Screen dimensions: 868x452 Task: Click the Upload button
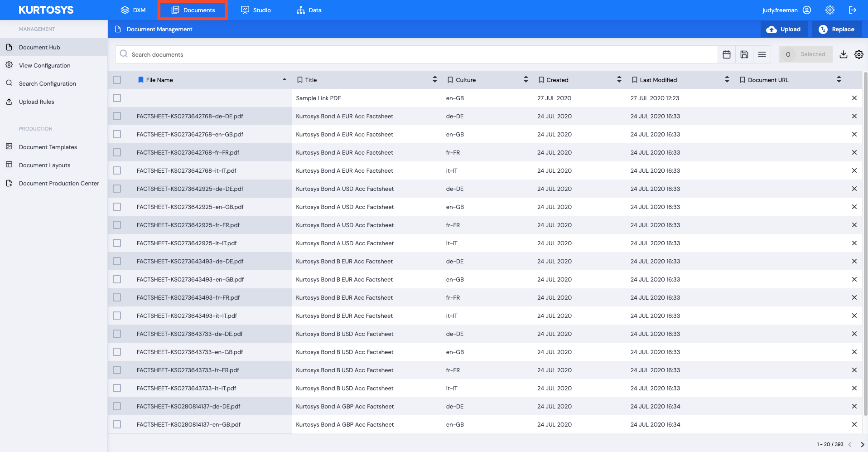[784, 29]
